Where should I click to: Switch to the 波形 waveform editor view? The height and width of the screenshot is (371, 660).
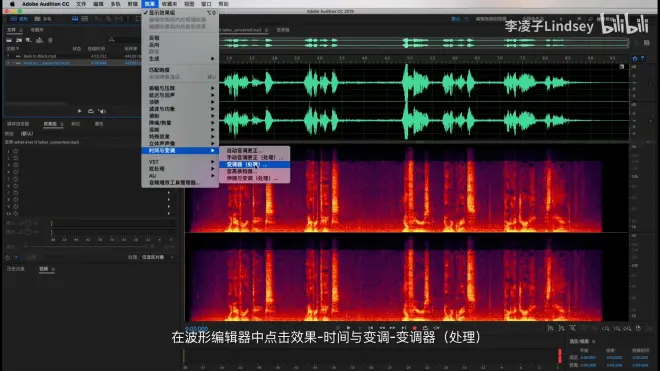point(19,19)
